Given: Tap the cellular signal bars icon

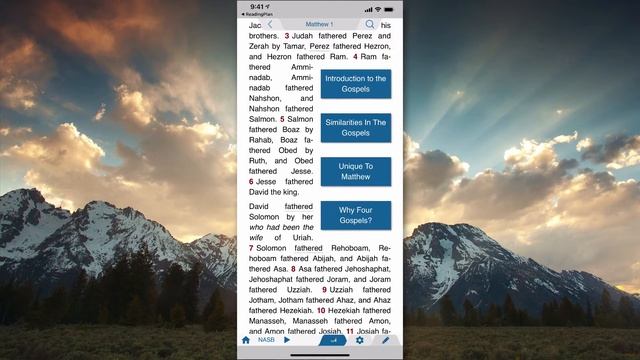Looking at the screenshot, I should [x=369, y=9].
